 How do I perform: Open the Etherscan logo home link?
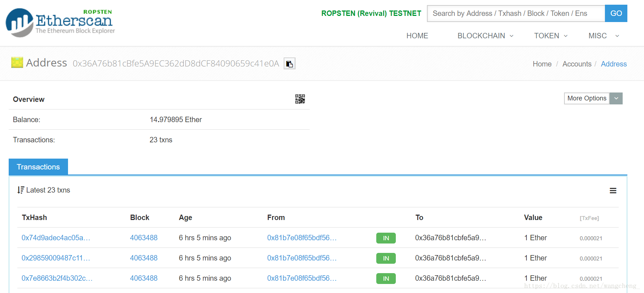[x=60, y=22]
